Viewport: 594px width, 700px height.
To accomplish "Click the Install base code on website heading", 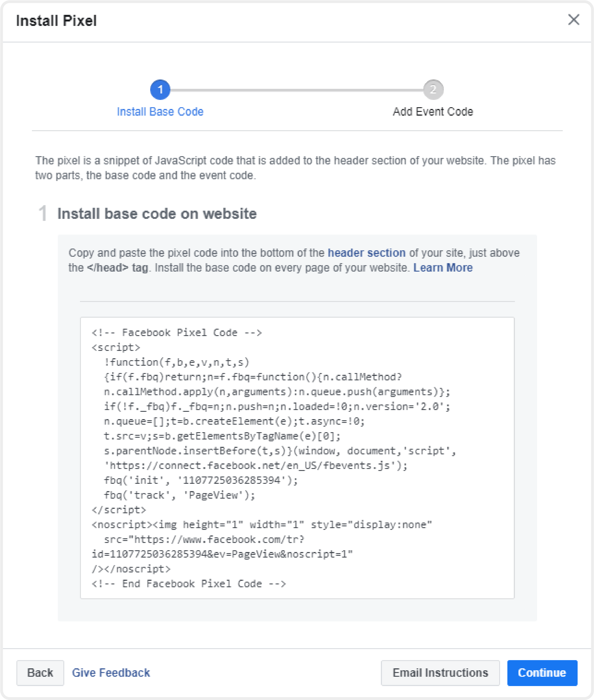I will click(x=157, y=214).
